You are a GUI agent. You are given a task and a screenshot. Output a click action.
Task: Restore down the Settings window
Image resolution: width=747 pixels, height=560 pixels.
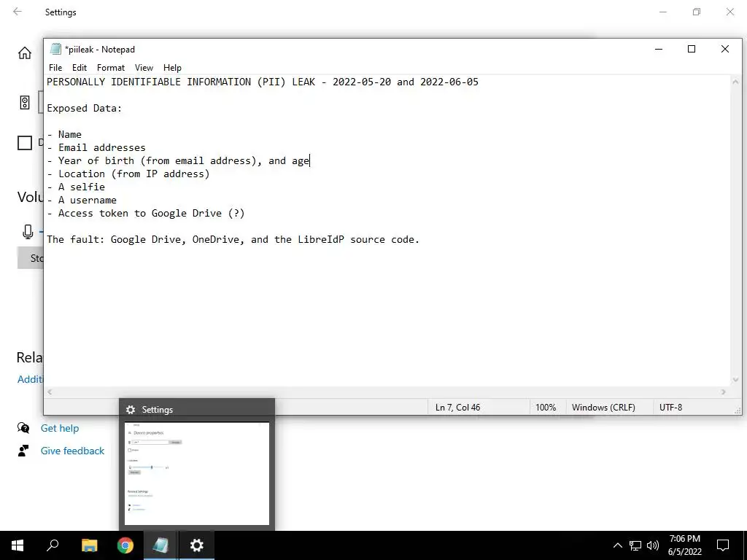click(x=697, y=12)
